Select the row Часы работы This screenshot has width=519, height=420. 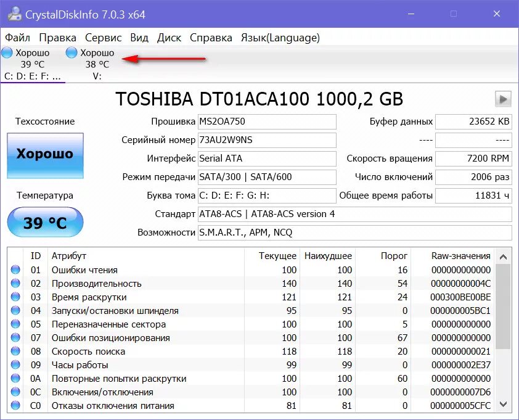point(251,364)
